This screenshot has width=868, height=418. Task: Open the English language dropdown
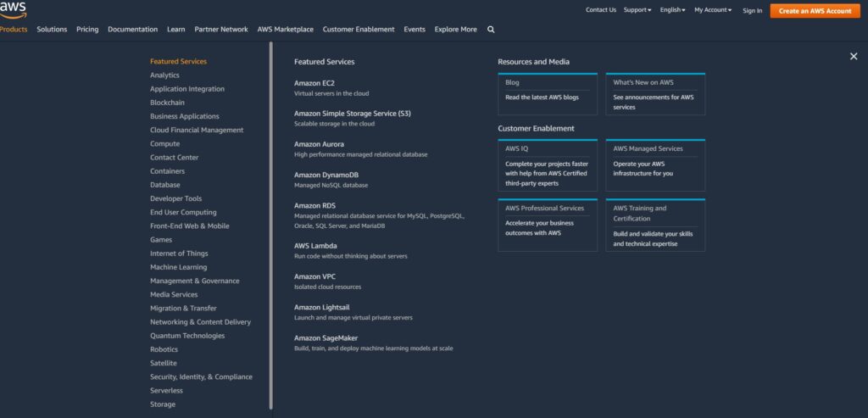(x=672, y=10)
